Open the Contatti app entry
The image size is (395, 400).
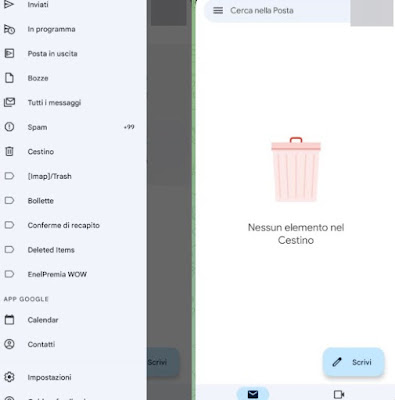coord(73,344)
